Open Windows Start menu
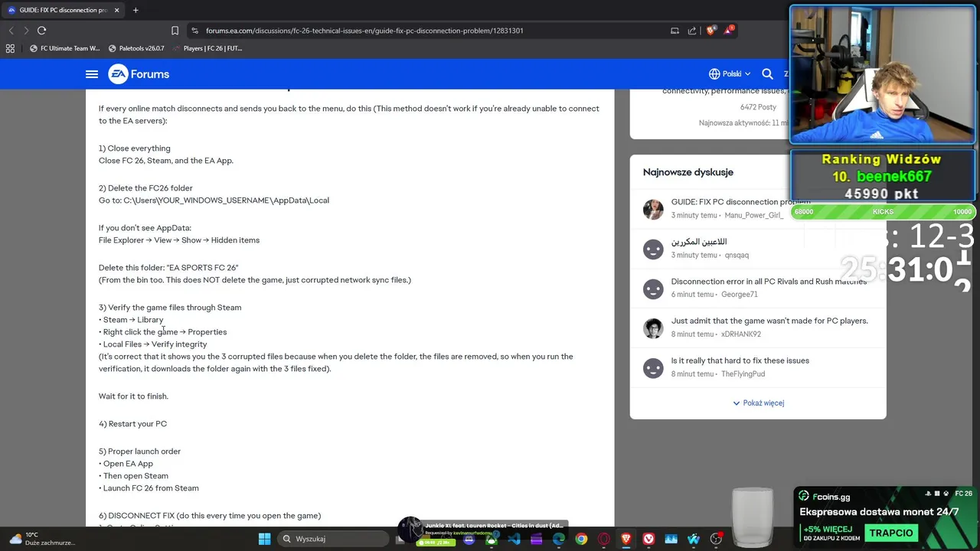The image size is (980, 551). pos(264,539)
